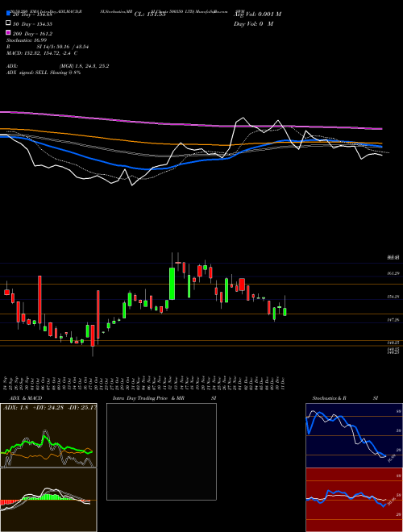
Task: Click the empty intraday trading price panel
Action: pos(161,451)
